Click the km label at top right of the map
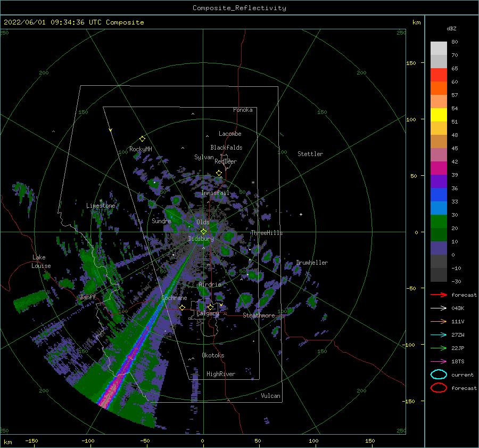479x448 pixels. 416,22
